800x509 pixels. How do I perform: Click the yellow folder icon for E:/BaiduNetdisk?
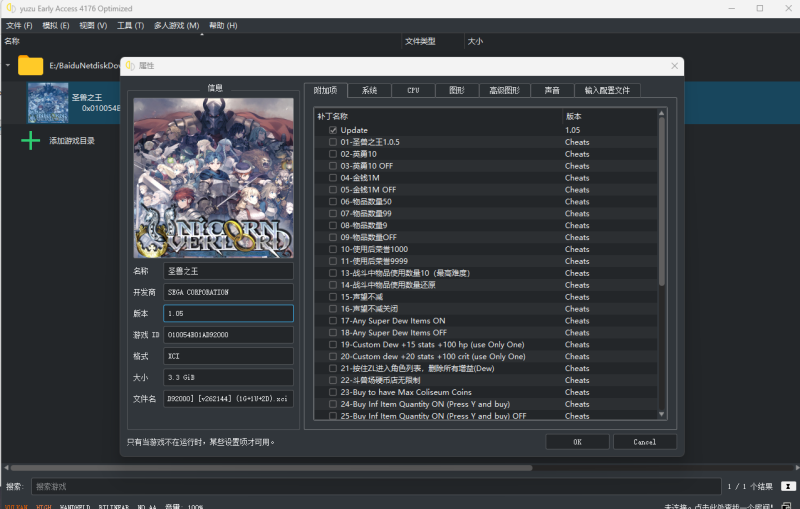point(31,65)
